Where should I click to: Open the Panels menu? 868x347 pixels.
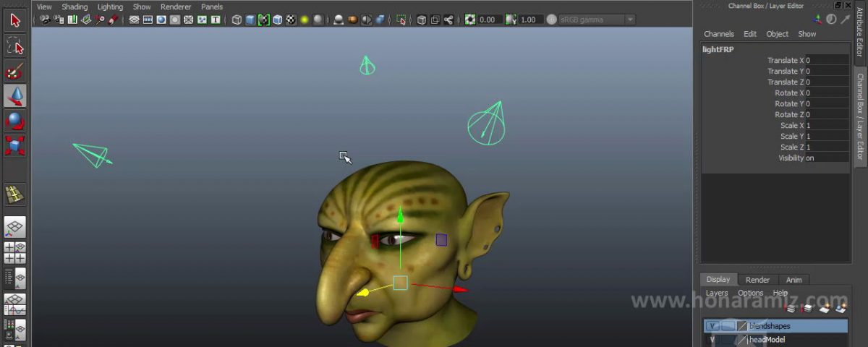tap(212, 7)
